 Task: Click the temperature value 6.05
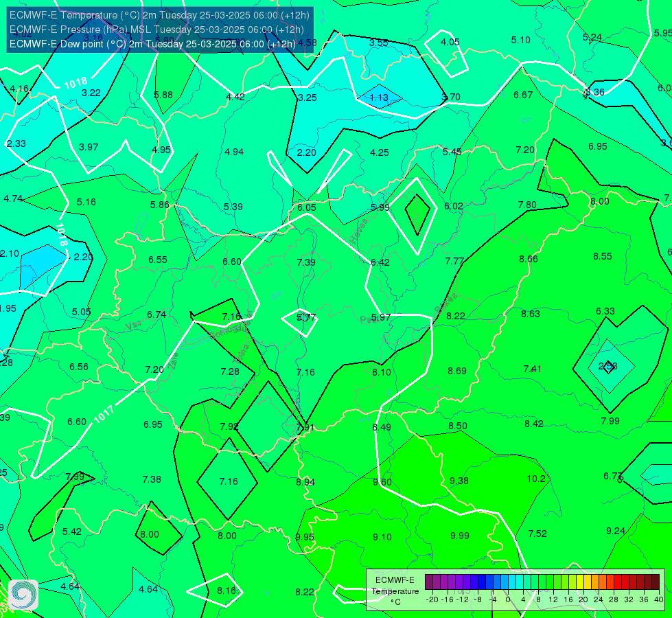[306, 207]
